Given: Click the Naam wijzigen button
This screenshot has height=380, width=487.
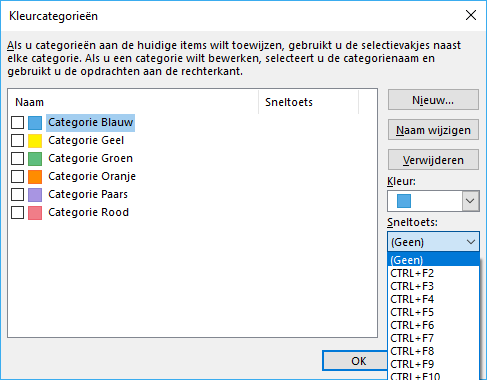Looking at the screenshot, I should 433,130.
